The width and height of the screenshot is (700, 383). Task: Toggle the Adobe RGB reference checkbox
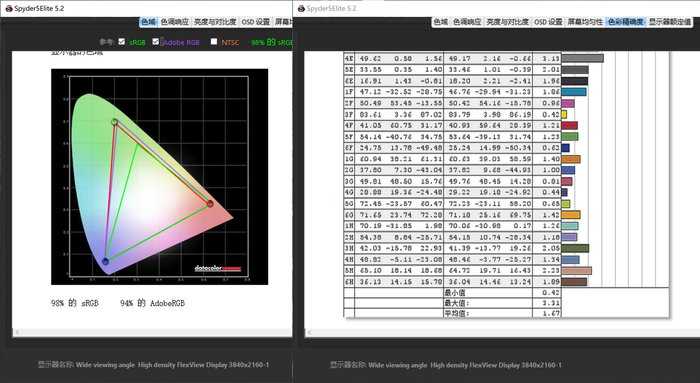point(155,42)
